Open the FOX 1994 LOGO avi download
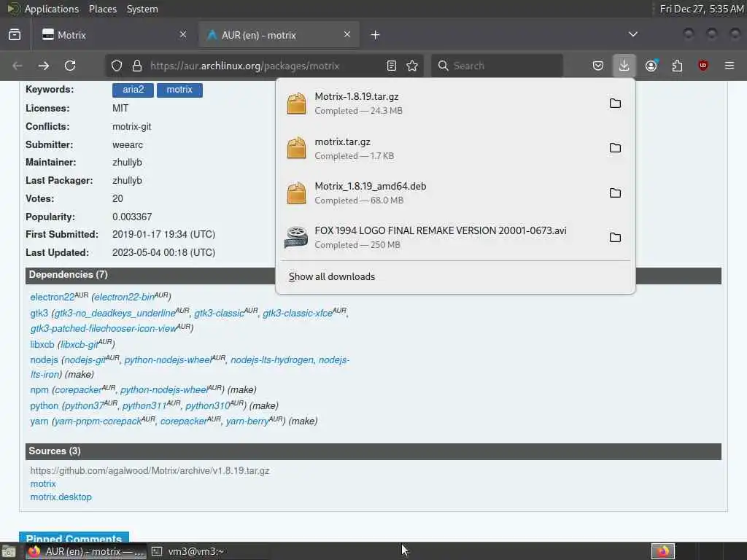 tap(441, 237)
